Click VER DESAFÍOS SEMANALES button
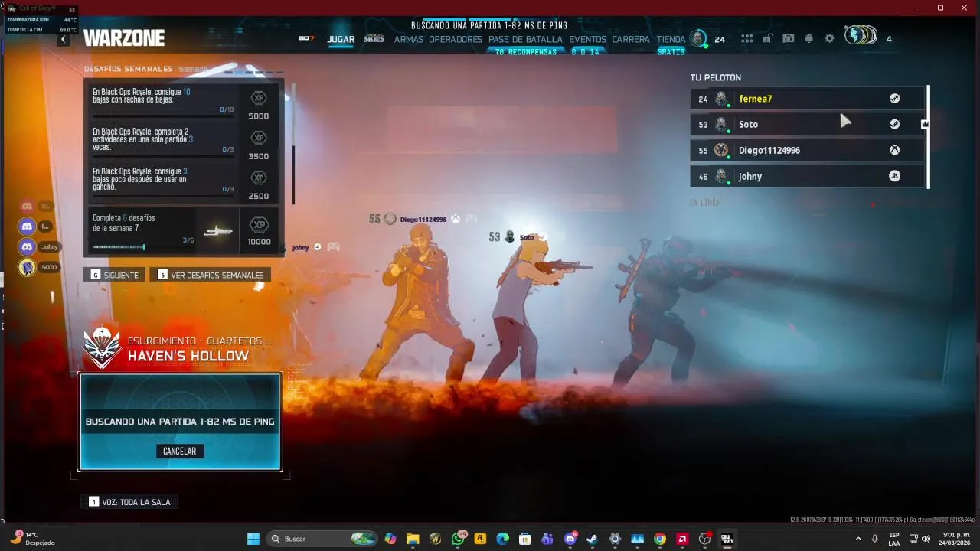980x551 pixels. (x=210, y=275)
